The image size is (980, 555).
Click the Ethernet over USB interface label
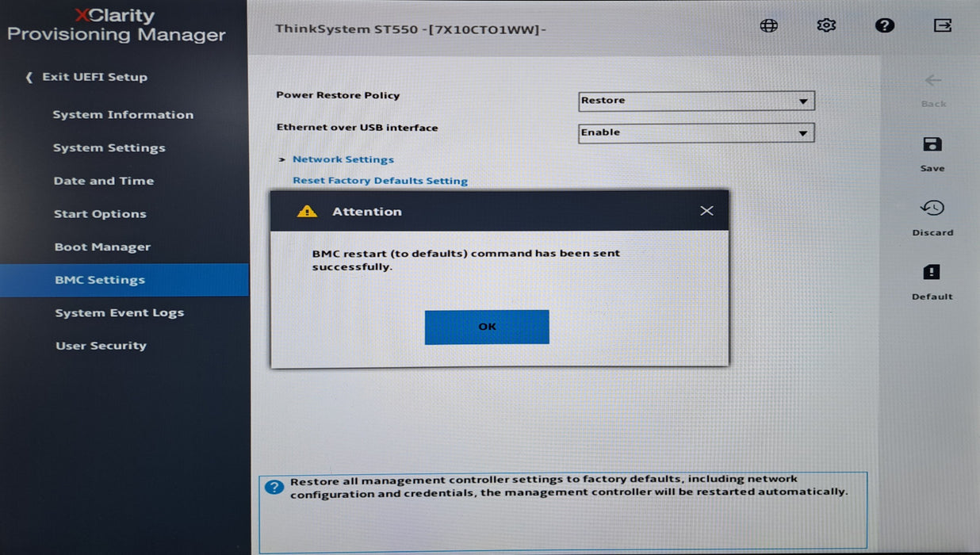(357, 128)
